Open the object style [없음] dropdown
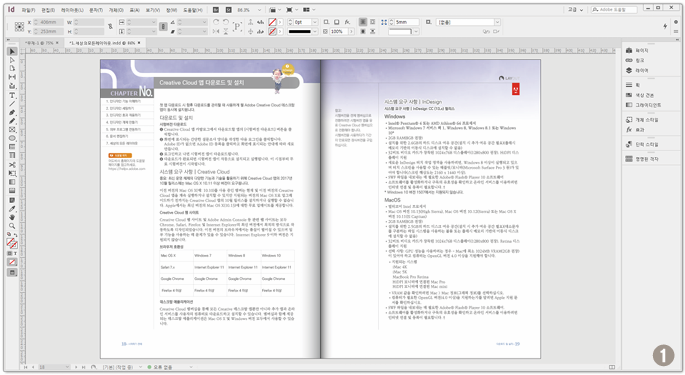The width and height of the screenshot is (685, 375). coord(497,22)
